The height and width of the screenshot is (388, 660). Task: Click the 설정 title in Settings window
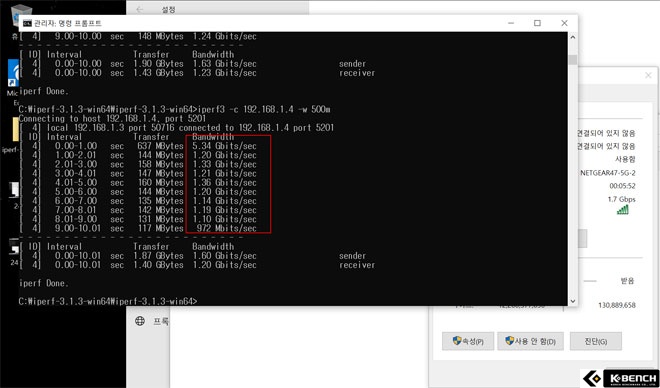click(168, 9)
